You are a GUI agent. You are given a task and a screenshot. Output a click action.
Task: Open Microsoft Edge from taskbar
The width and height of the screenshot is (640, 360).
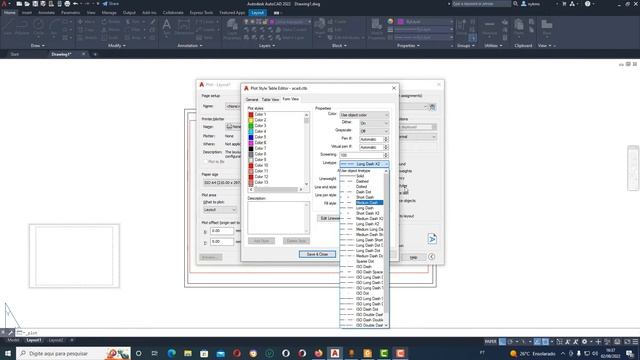click(171, 353)
